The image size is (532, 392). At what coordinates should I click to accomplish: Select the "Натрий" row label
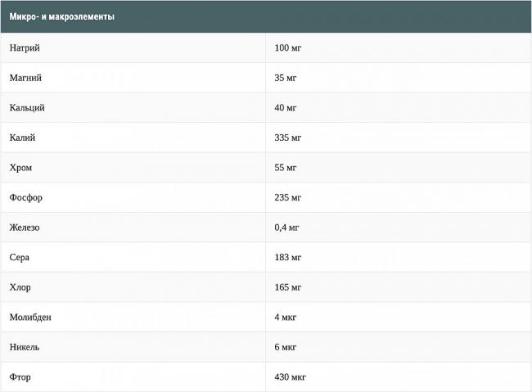[x=25, y=47]
